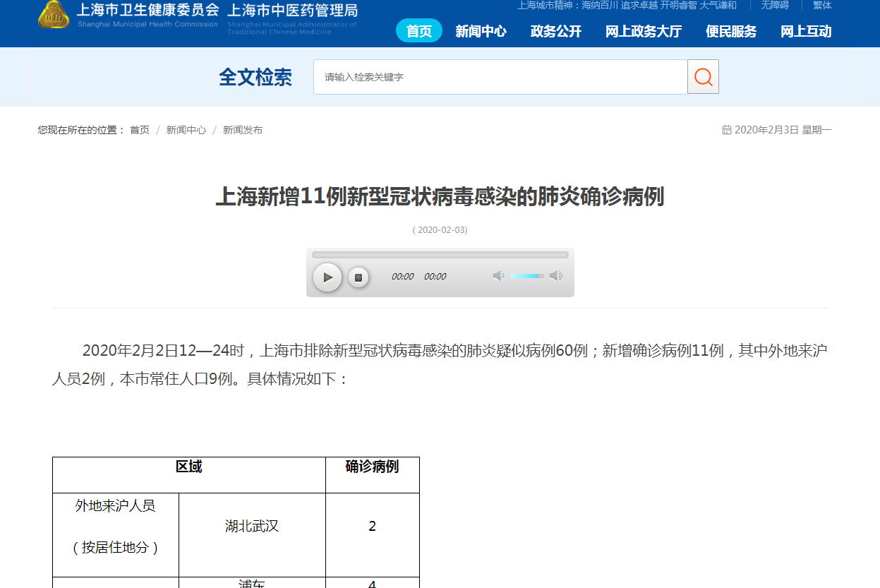Click the calendar icon beside the date
The width and height of the screenshot is (880, 588).
[x=726, y=130]
